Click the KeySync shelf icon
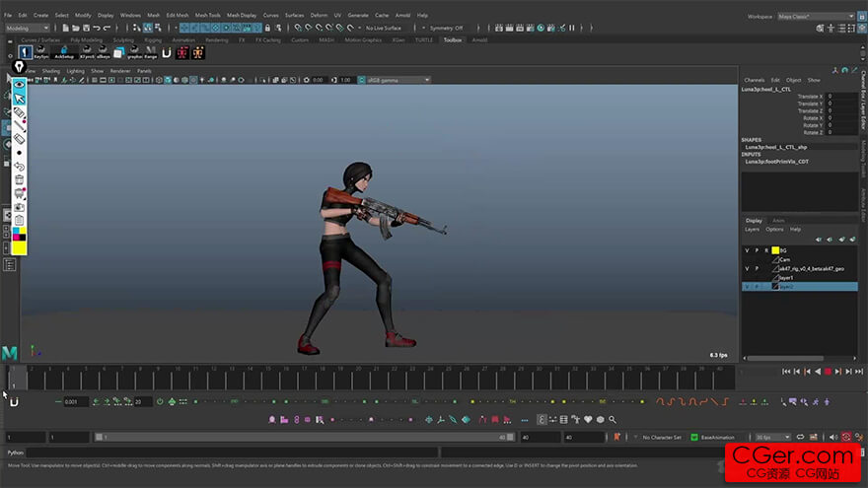Image resolution: width=868 pixels, height=488 pixels. pos(41,52)
